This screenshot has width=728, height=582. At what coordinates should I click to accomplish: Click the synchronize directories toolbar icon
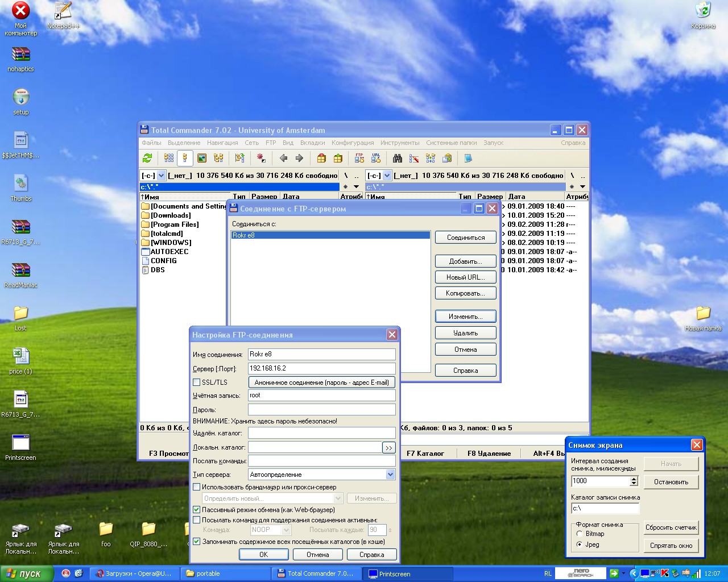431,158
